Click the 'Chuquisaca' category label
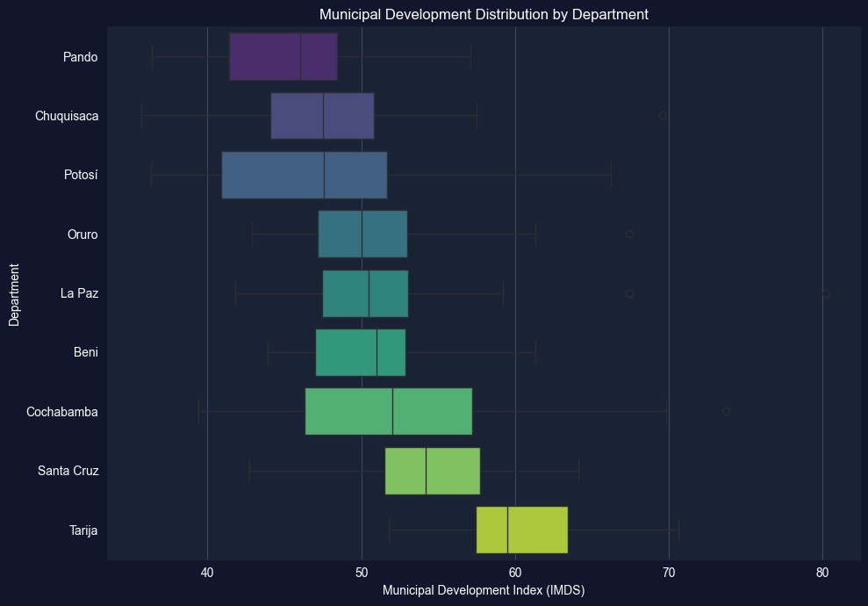Screen dimensions: 868x606 click(x=67, y=116)
